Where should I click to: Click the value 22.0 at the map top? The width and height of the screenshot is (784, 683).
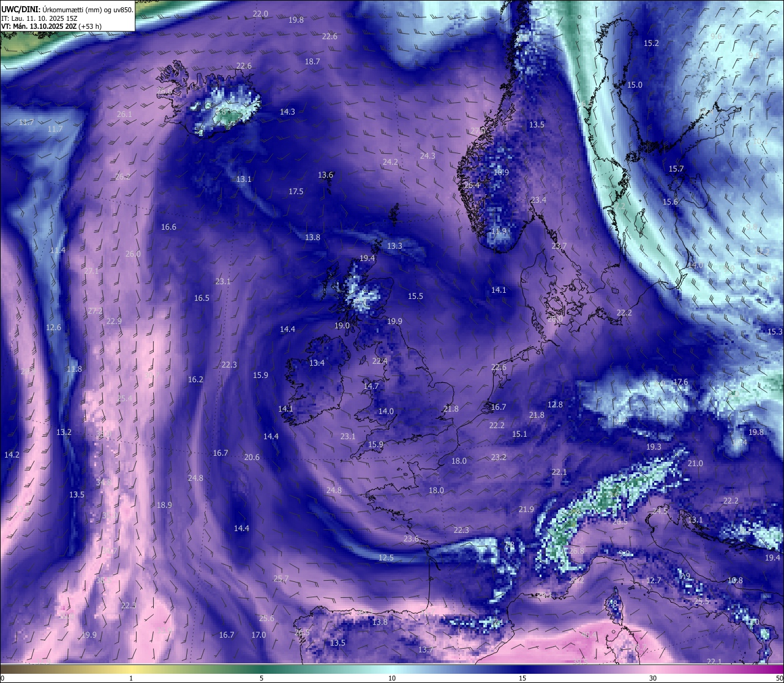[260, 13]
